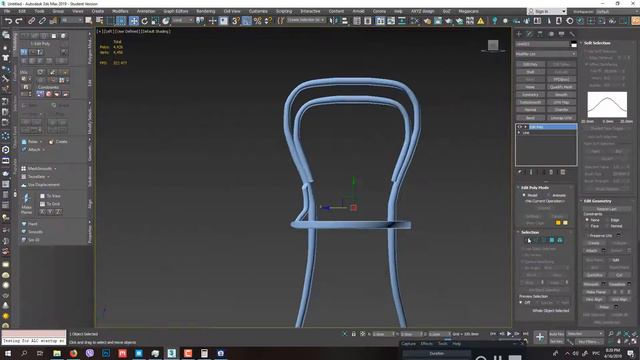Open the reference coordinate system dropdown
The image size is (640, 360).
click(183, 20)
